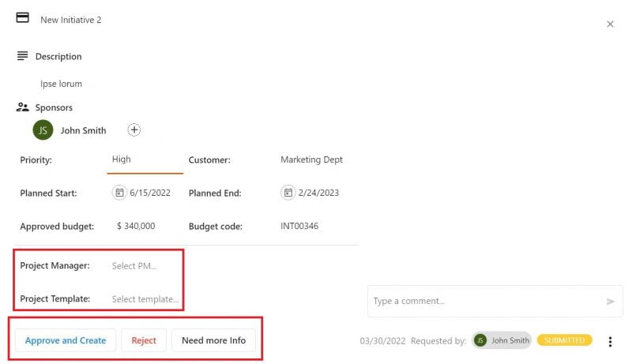Open the Priority dropdown set to High
The width and height of the screenshot is (632, 364).
pos(146,159)
